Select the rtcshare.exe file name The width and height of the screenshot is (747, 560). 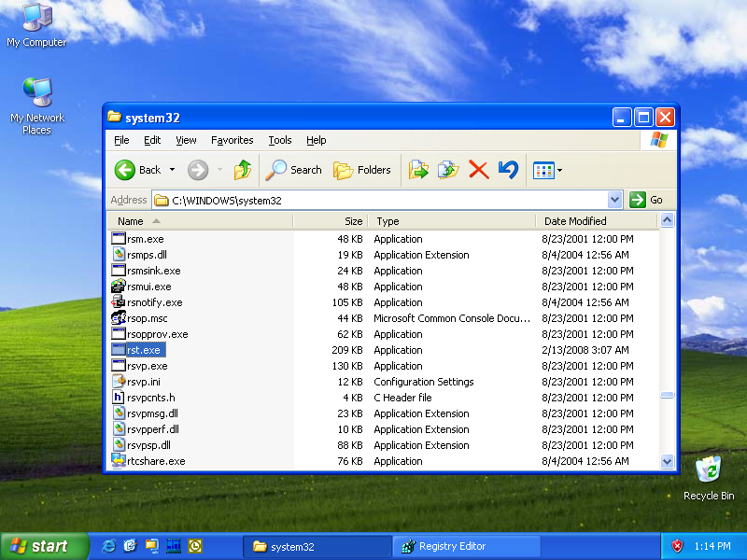[156, 461]
